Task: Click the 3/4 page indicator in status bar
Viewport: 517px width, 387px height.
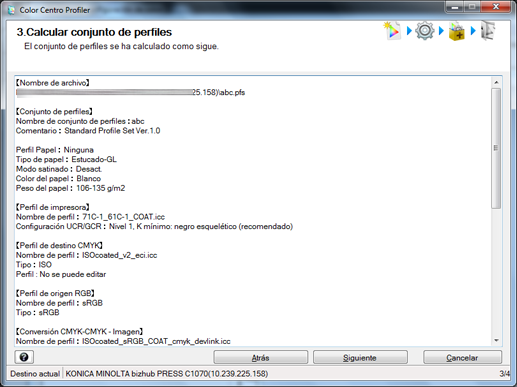Action: point(504,374)
